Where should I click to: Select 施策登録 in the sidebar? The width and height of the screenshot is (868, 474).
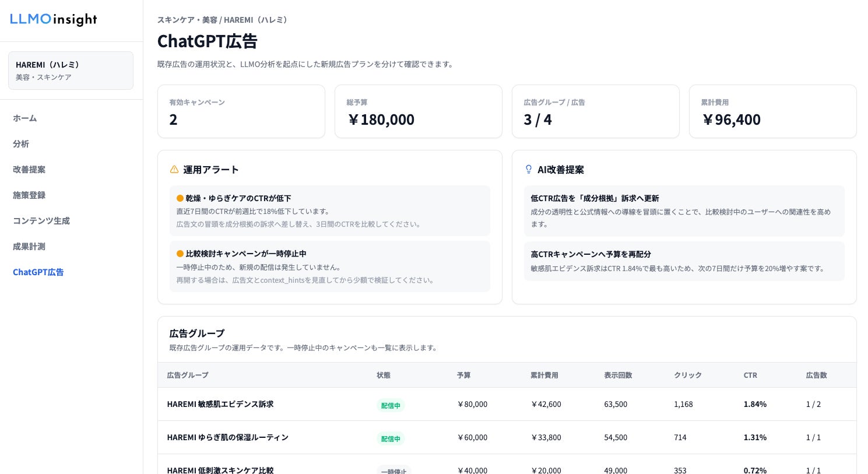[29, 195]
